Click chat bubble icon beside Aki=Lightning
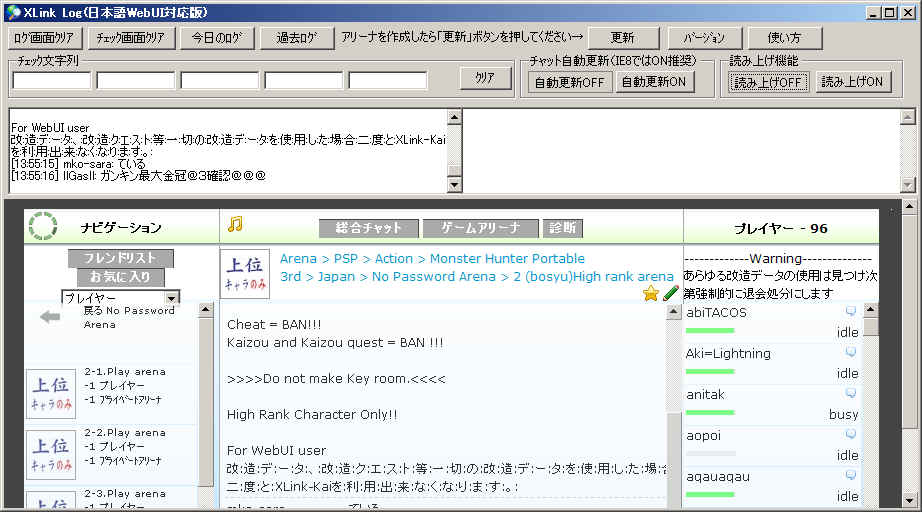The image size is (922, 512). pyautogui.click(x=851, y=353)
